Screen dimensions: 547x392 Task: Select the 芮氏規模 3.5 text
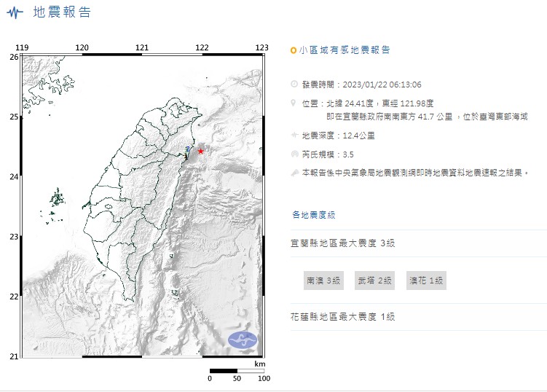[x=328, y=154]
